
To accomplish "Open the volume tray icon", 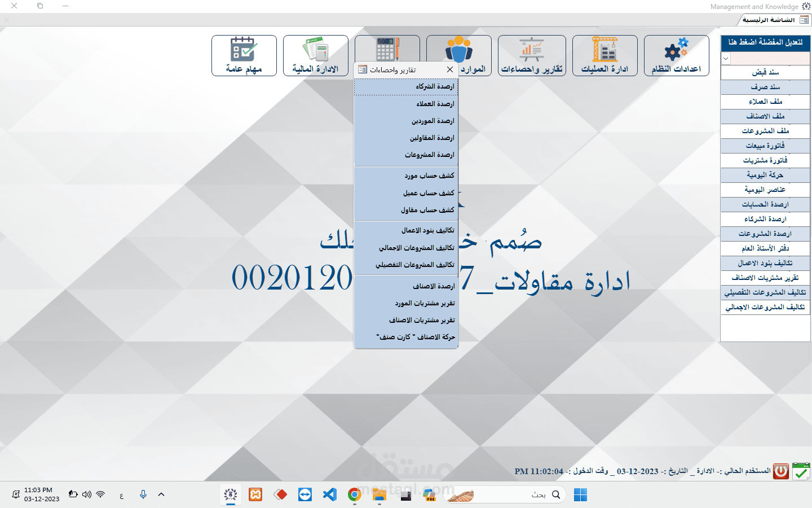I will pos(86,494).
